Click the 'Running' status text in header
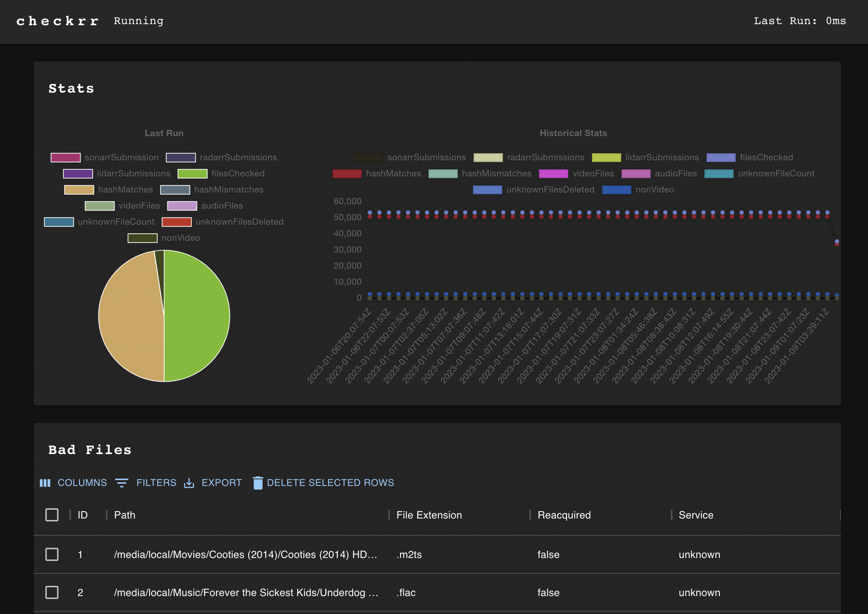The width and height of the screenshot is (868, 614). (x=139, y=21)
